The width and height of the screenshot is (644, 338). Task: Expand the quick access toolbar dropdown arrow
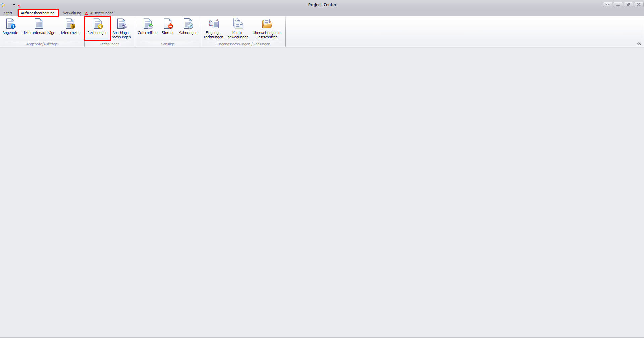14,5
